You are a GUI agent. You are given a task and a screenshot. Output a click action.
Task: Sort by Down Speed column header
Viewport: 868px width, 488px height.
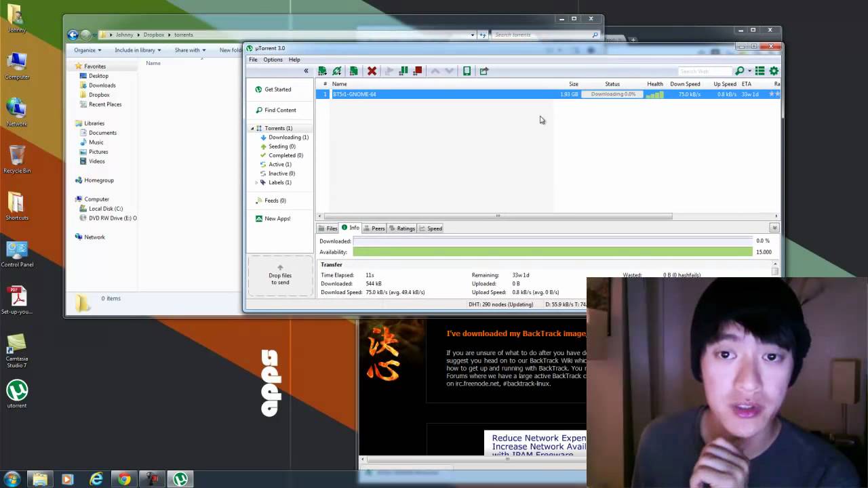click(x=685, y=84)
